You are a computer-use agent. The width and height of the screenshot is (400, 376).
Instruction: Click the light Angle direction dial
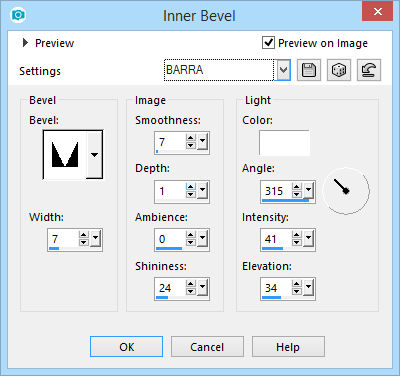346,191
